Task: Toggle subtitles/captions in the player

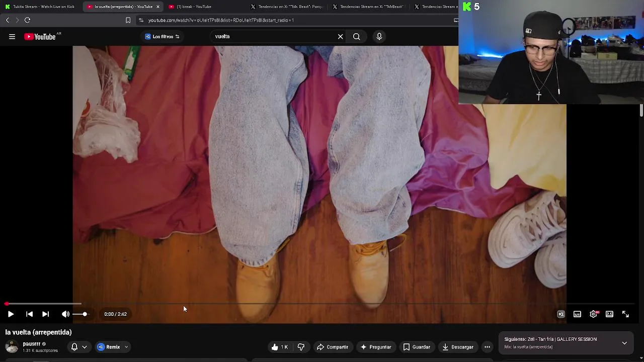Action: pos(577,314)
